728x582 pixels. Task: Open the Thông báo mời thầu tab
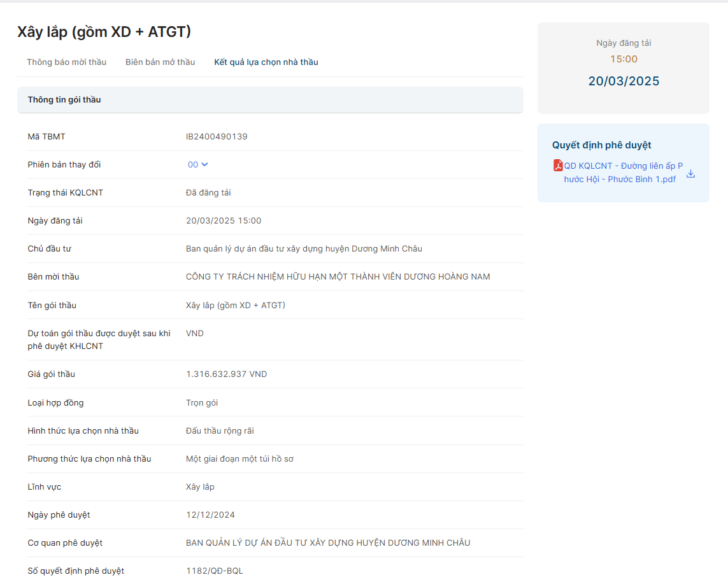tap(66, 62)
